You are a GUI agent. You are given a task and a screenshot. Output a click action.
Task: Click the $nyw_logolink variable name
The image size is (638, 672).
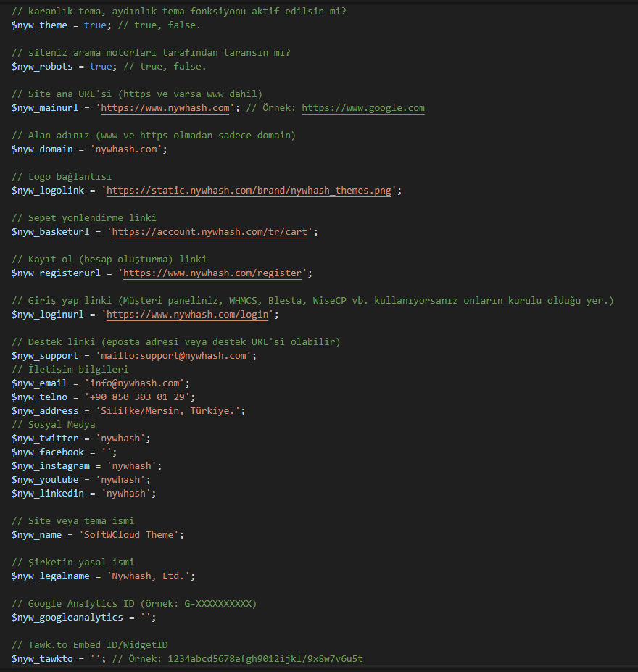pyautogui.click(x=48, y=190)
